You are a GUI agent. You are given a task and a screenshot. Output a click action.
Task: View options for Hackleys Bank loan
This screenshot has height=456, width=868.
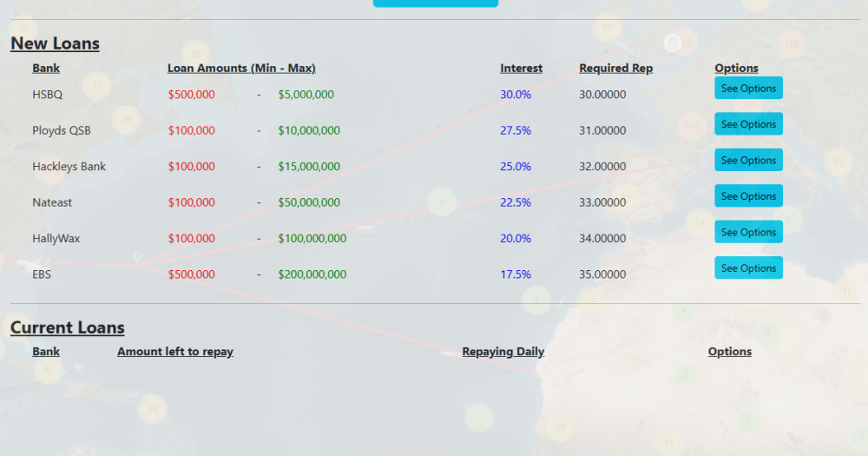(x=748, y=160)
